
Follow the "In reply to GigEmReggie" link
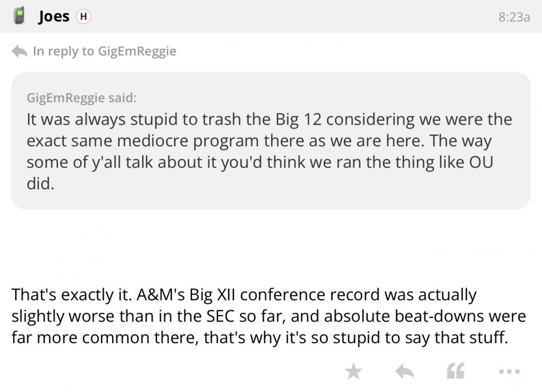point(105,52)
